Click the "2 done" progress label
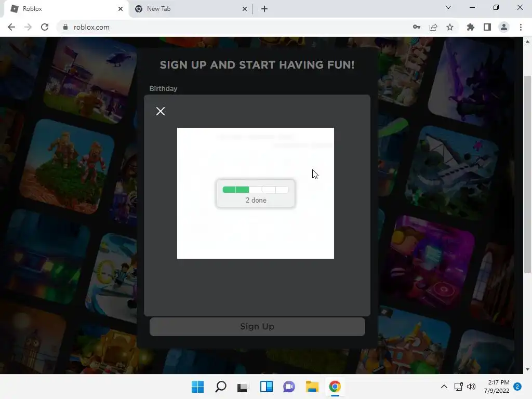The width and height of the screenshot is (532, 399). [x=256, y=200]
